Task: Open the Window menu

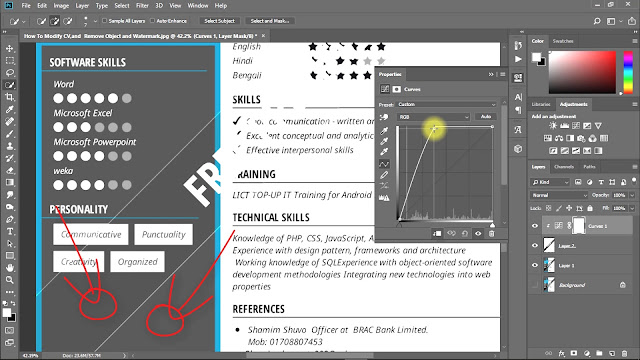Action: coord(198,6)
